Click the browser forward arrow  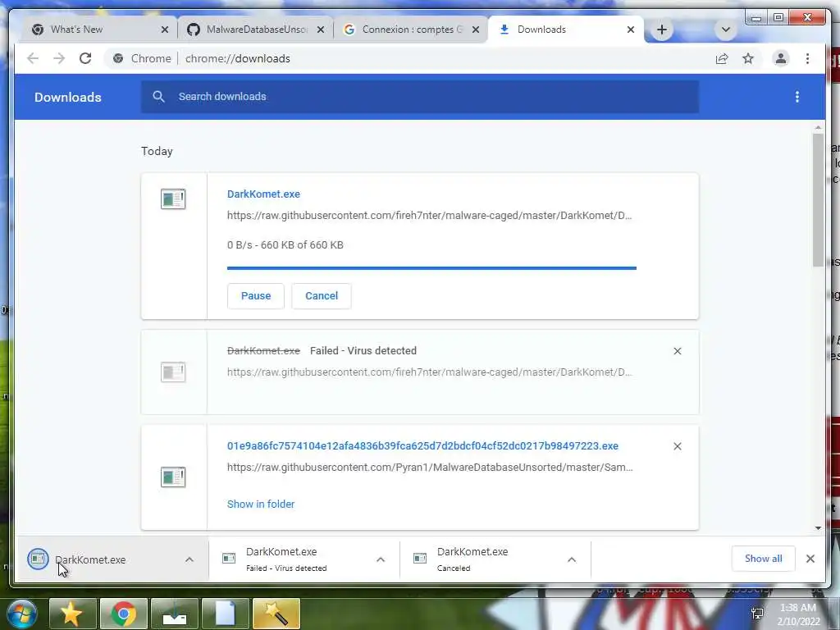(59, 58)
